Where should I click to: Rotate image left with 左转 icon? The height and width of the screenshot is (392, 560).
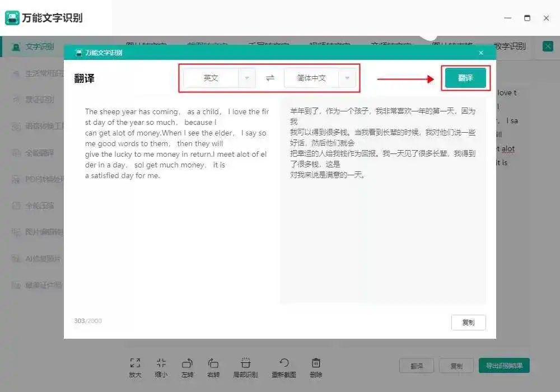tap(188, 363)
